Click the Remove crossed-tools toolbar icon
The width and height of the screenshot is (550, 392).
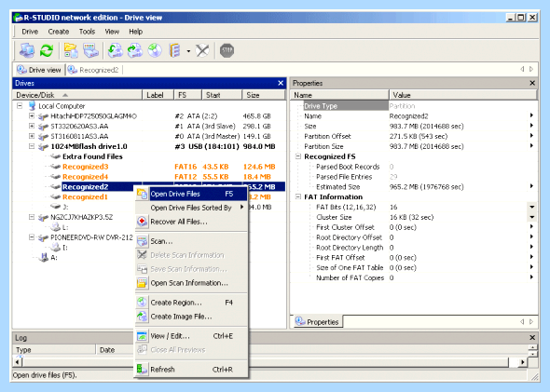(x=202, y=50)
